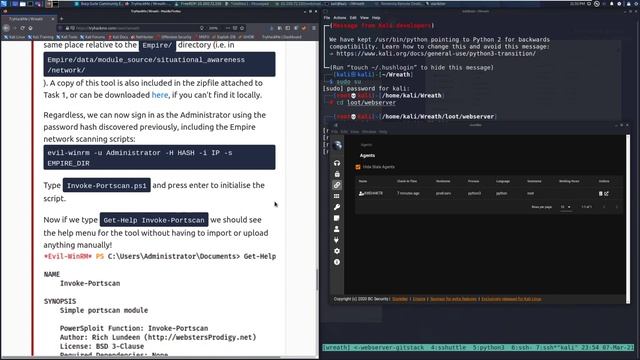640x360 pixels.
Task: Close the TryHackMe Firefox tab
Action: [x=53, y=19]
